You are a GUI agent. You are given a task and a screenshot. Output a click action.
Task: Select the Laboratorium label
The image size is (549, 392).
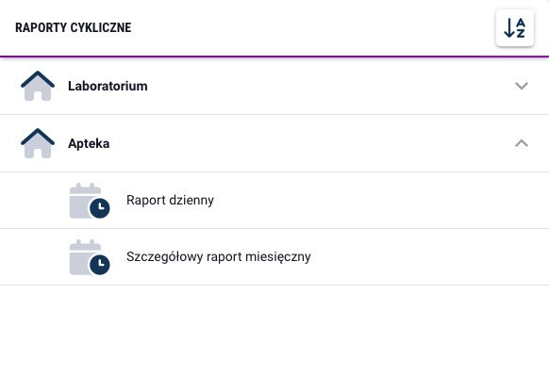pyautogui.click(x=108, y=86)
